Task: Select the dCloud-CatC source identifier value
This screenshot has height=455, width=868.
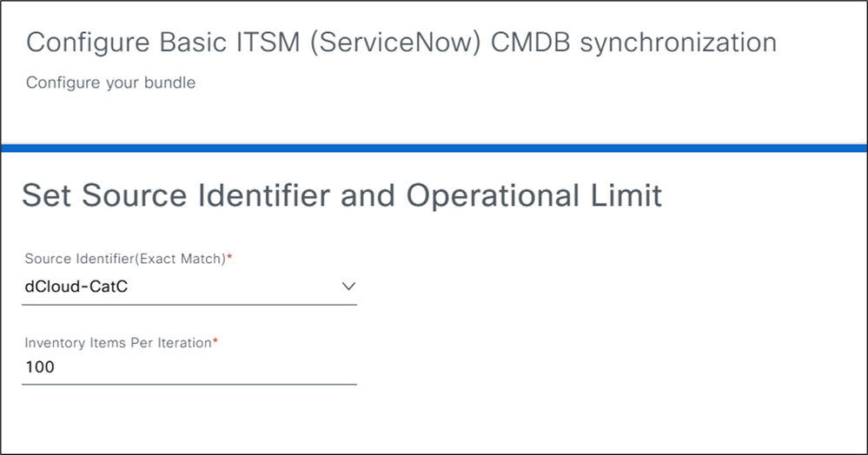Action: 76,287
